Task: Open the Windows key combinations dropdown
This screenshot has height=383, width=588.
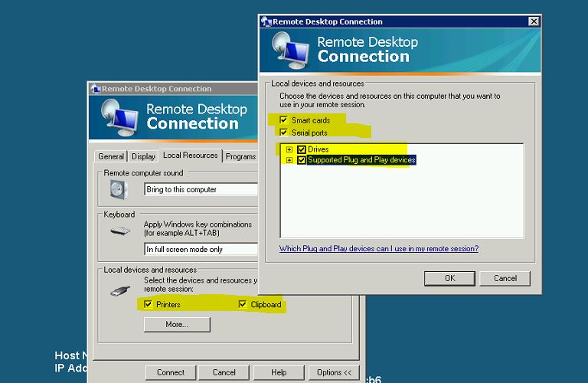Action: coord(201,249)
